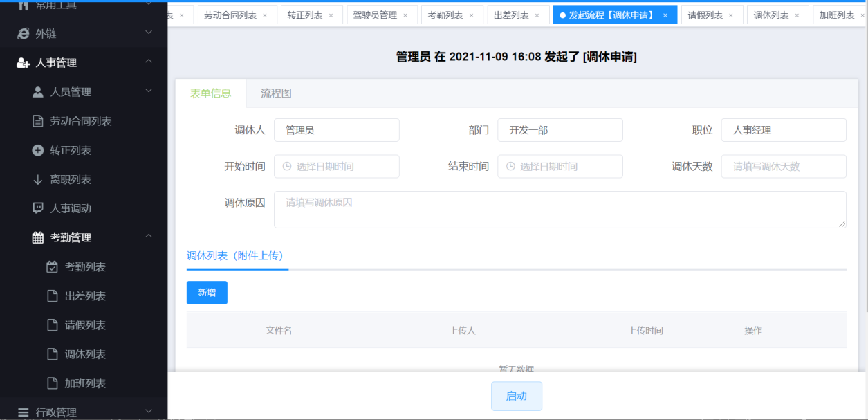Click the 文件名 column header
868x420 pixels.
point(279,330)
